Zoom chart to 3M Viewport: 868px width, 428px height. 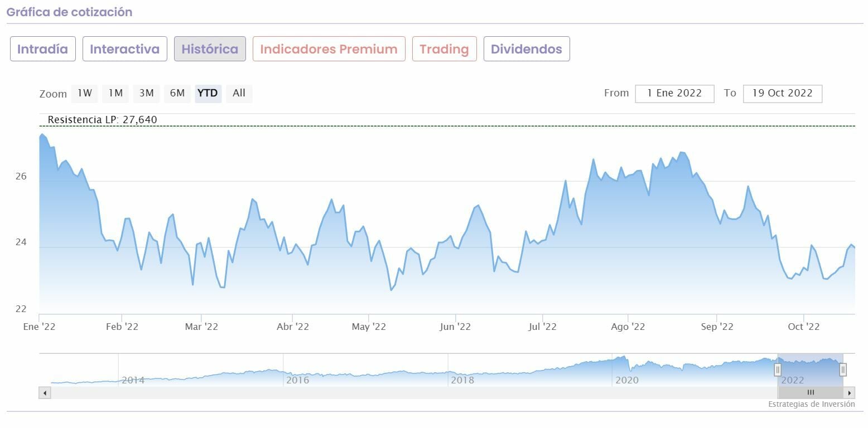[146, 93]
